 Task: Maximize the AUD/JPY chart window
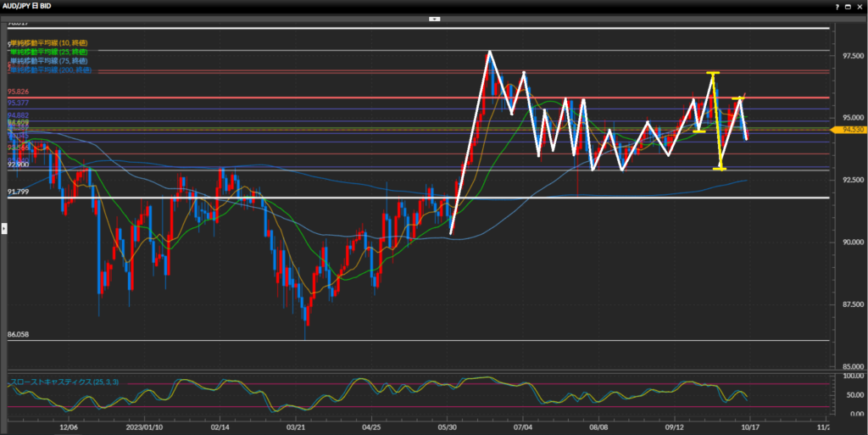849,6
